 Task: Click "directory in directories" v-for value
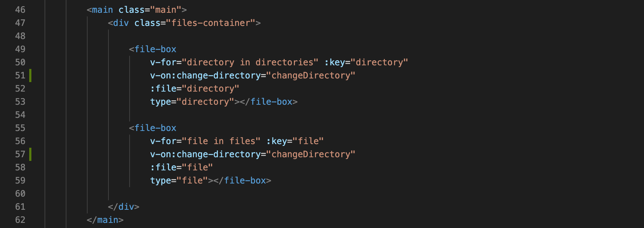(x=250, y=62)
